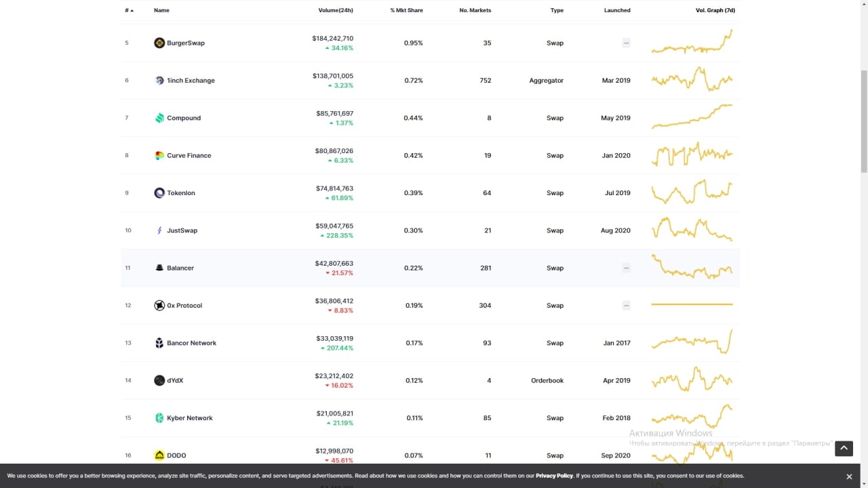Click the dYdX logo icon
Viewport: 868px width, 488px height.
click(159, 380)
